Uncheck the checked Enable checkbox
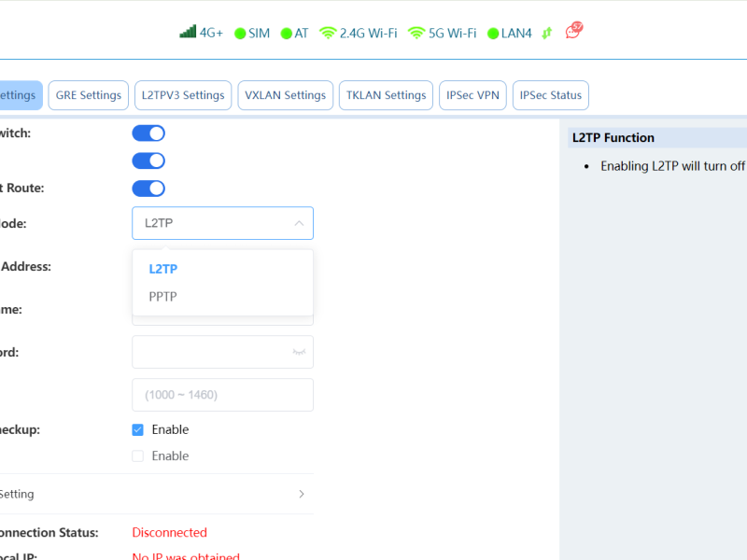Image resolution: width=747 pixels, height=560 pixels. [138, 430]
